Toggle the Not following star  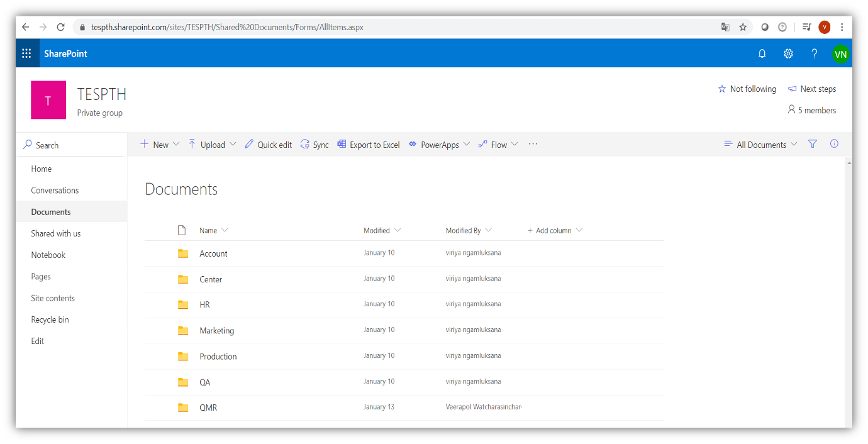pyautogui.click(x=747, y=89)
